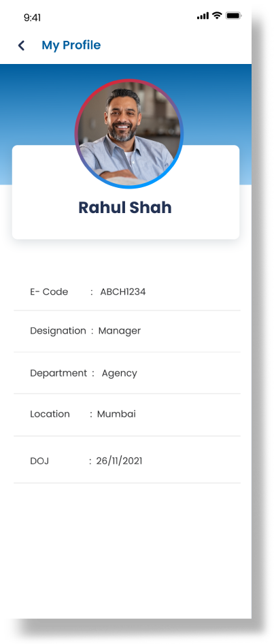This screenshot has width=274, height=644.
Task: Tap the battery indicator icon
Action: click(x=234, y=16)
